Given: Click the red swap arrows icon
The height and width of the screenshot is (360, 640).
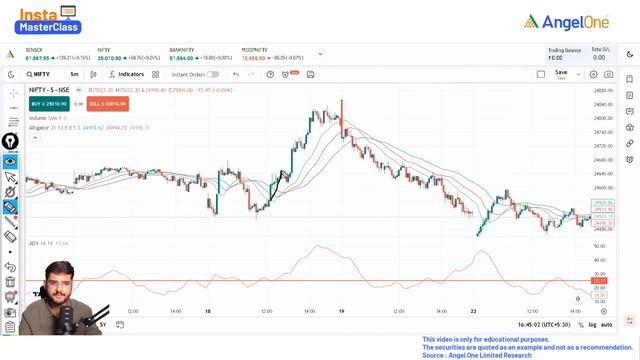Looking at the screenshot, I should click(x=629, y=320).
